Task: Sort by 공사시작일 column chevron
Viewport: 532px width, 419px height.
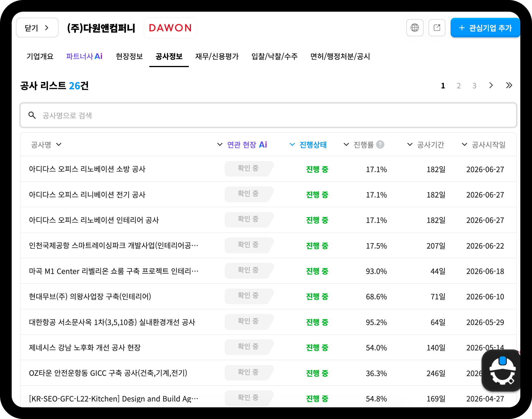Action: [465, 144]
